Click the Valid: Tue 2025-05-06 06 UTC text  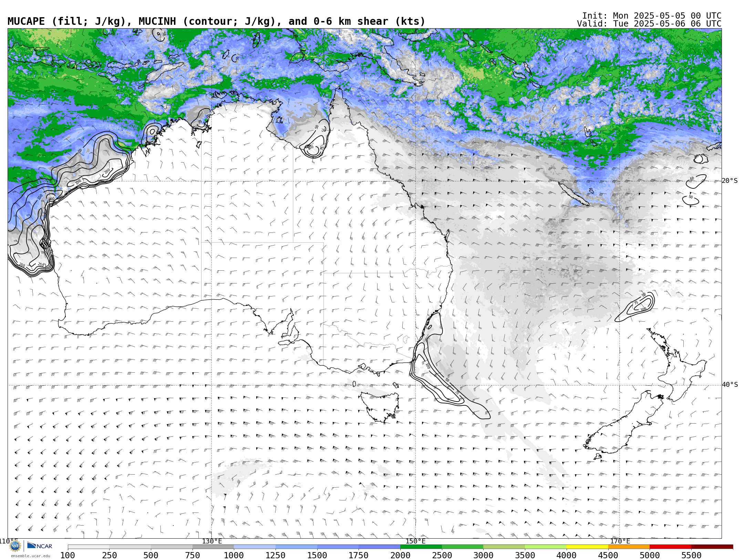(x=649, y=23)
